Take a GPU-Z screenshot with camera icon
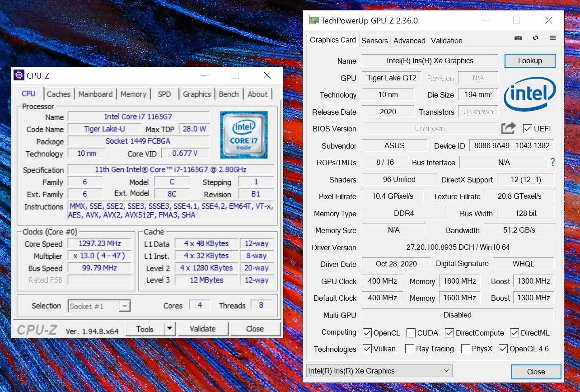This screenshot has height=392, width=580. point(518,38)
